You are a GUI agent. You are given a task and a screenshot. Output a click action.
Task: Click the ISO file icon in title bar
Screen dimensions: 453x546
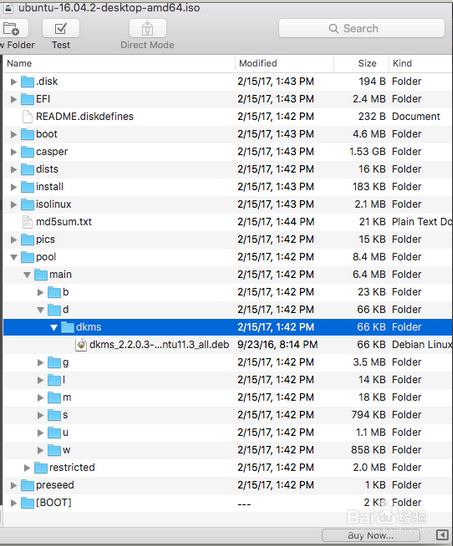coord(8,8)
